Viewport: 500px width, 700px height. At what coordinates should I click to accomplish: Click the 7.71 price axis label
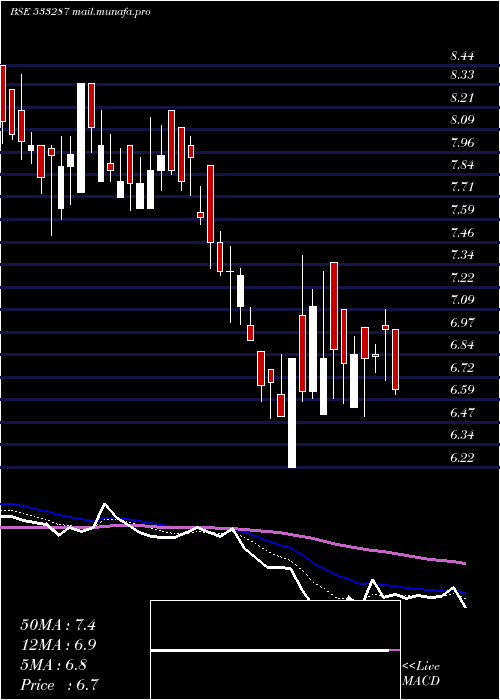[462, 188]
